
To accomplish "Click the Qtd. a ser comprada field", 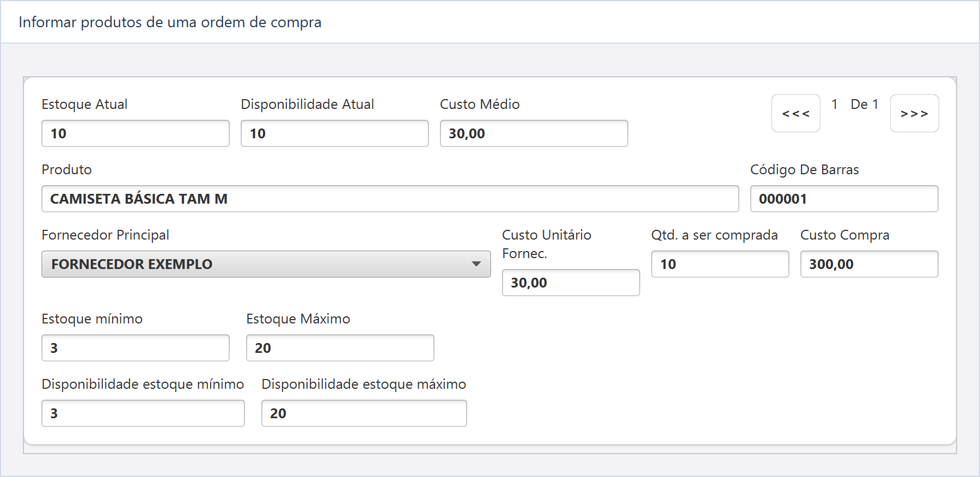I will 720,264.
